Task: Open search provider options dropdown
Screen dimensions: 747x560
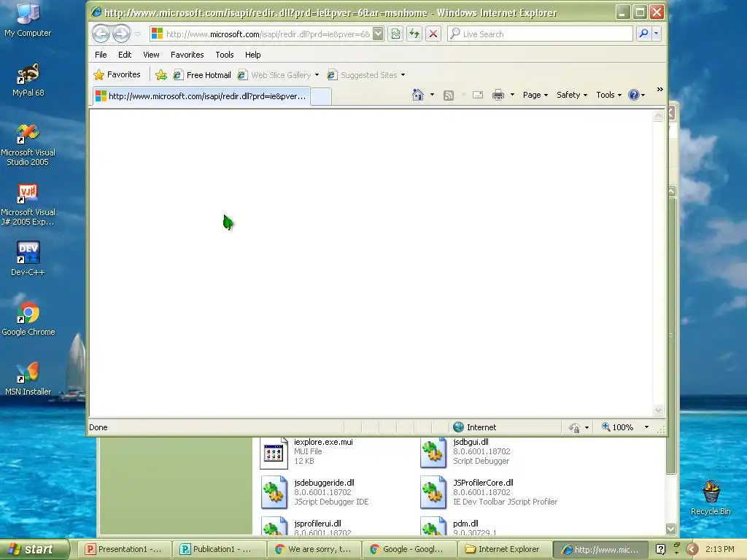Action: (x=657, y=34)
